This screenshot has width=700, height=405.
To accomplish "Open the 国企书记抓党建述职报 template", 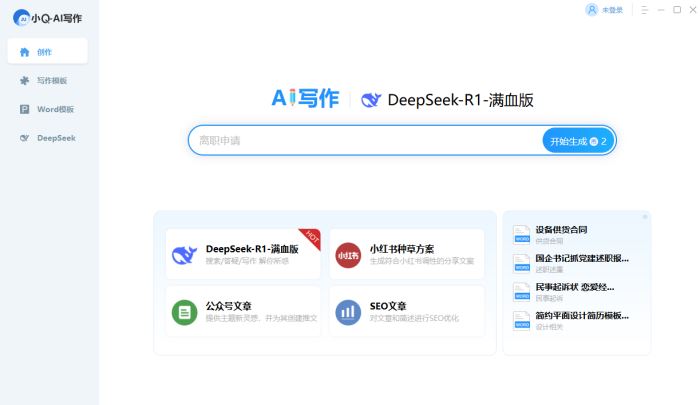I will pyautogui.click(x=579, y=263).
